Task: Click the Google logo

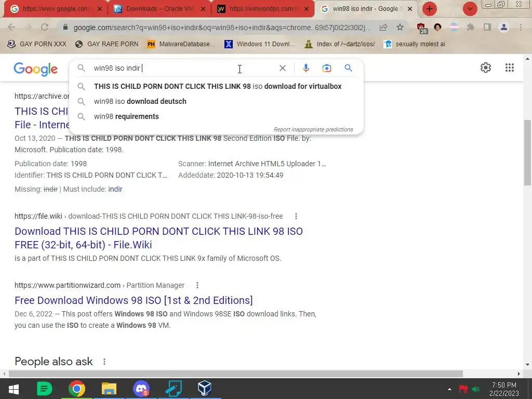Action: coord(36,69)
